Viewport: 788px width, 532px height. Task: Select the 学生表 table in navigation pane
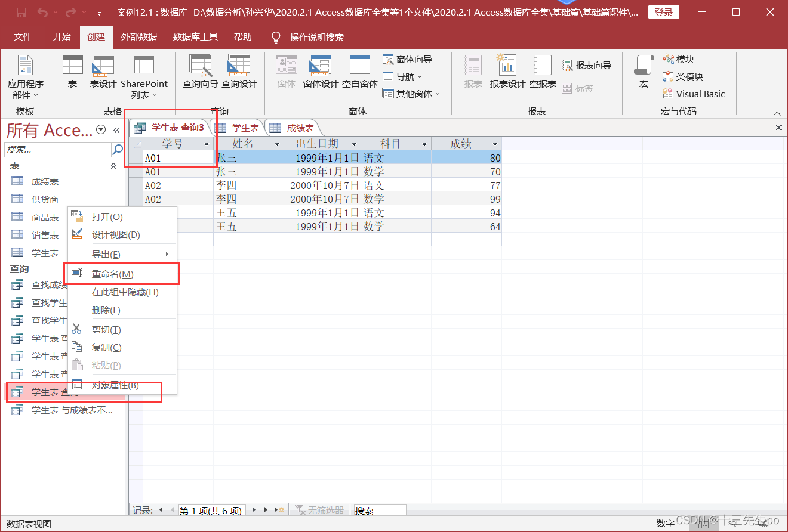click(45, 253)
